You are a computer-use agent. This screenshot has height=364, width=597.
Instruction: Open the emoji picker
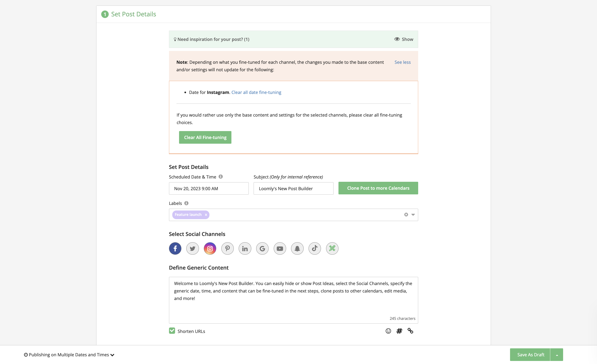click(x=388, y=331)
